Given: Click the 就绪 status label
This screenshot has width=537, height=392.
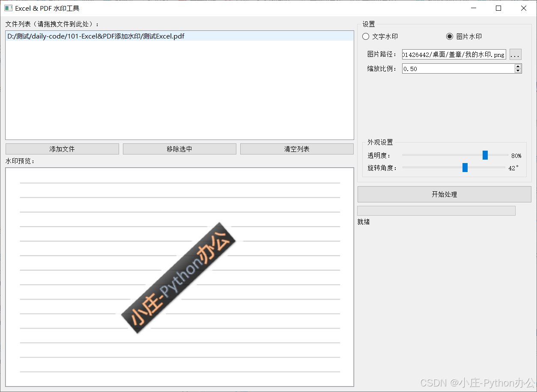Looking at the screenshot, I should point(363,222).
